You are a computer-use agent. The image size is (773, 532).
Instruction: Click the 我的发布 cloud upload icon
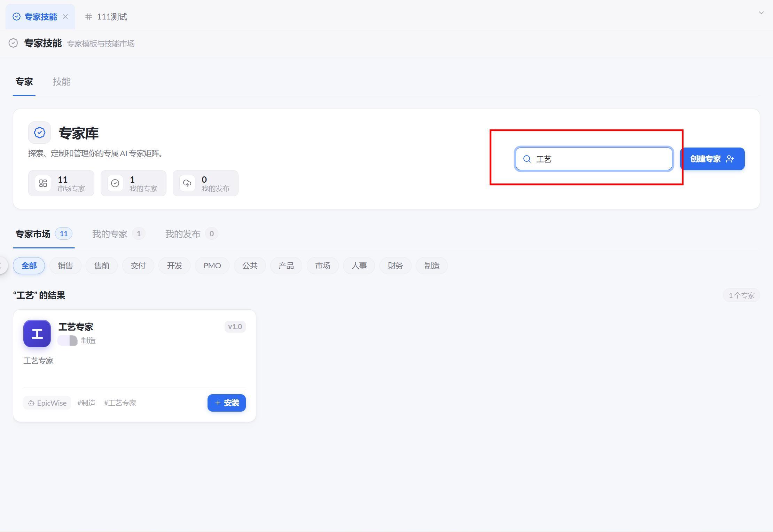pyautogui.click(x=187, y=183)
